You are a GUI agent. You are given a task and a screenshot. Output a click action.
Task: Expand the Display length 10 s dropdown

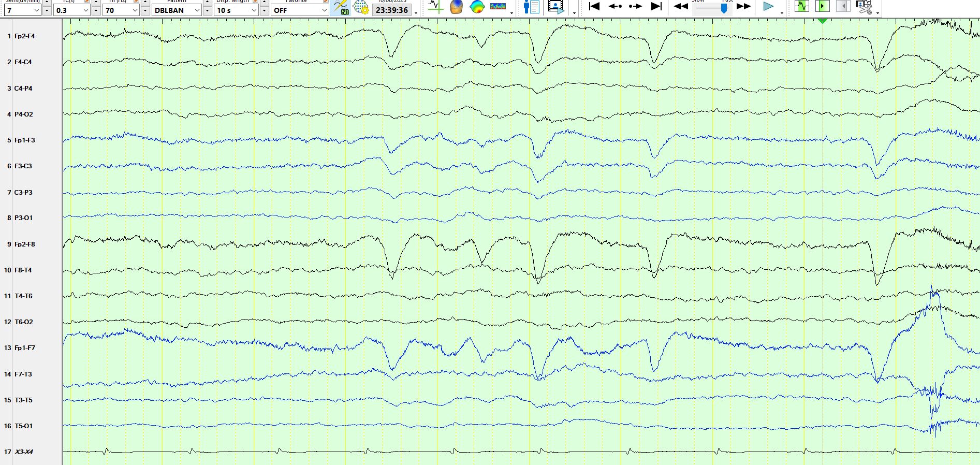(x=254, y=10)
